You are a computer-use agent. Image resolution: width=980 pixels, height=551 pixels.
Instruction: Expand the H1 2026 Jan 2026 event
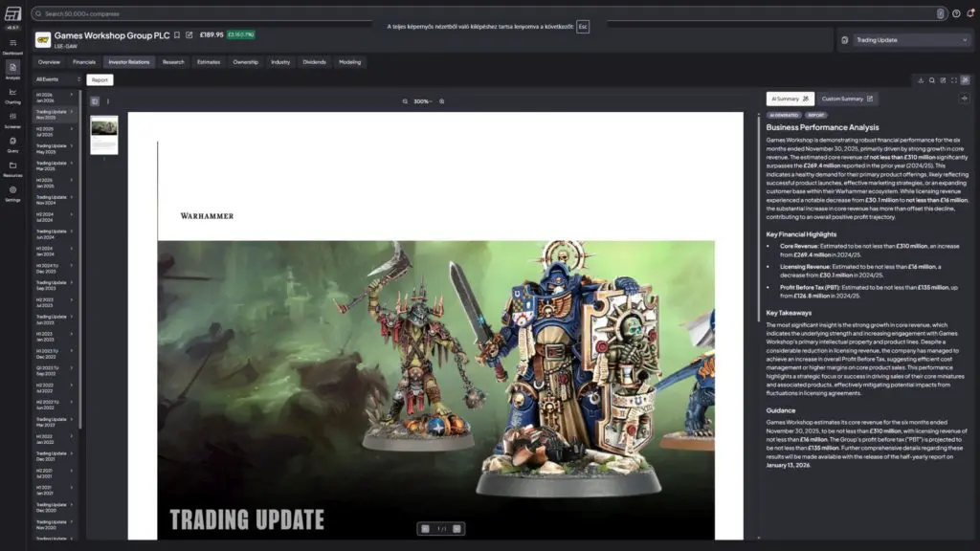click(x=55, y=98)
